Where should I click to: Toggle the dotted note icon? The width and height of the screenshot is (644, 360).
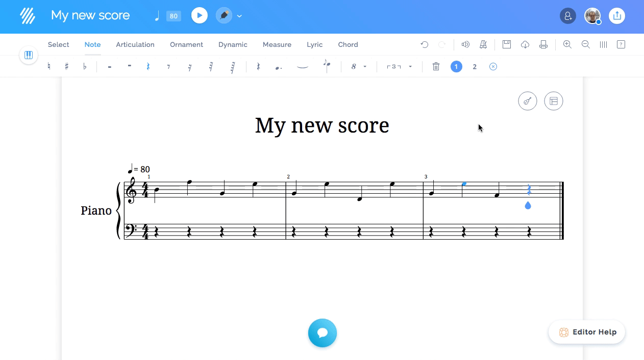click(x=279, y=67)
